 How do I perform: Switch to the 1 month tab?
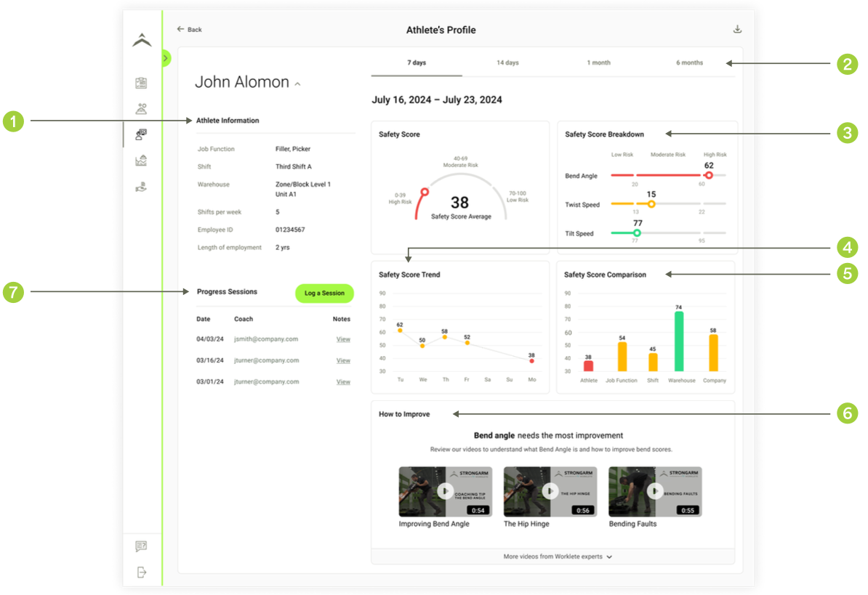click(598, 63)
